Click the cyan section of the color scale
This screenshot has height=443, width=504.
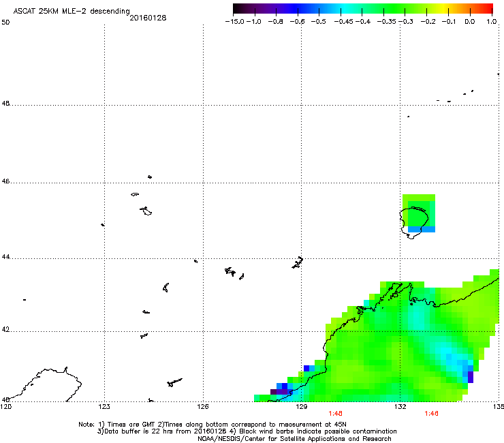coord(345,8)
